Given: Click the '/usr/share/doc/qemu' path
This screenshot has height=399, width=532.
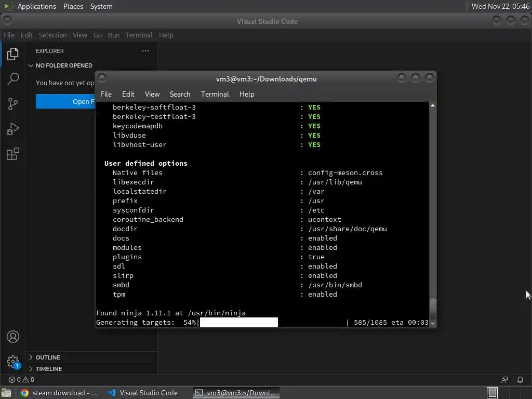Looking at the screenshot, I should (348, 229).
